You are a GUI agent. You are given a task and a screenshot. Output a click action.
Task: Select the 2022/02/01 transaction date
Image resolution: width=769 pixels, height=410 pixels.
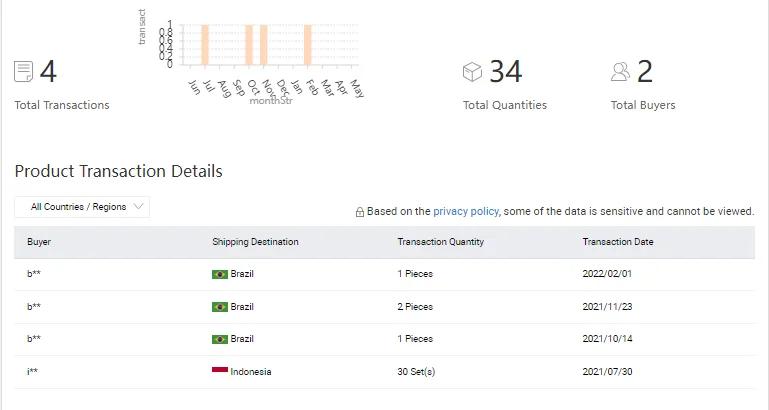[607, 274]
